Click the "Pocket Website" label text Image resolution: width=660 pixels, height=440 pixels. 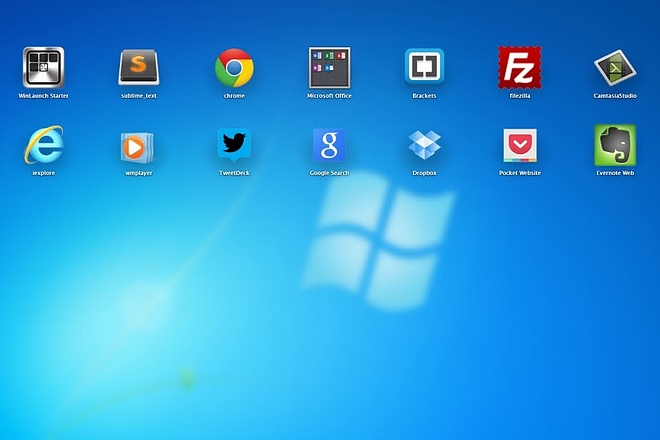tap(520, 173)
